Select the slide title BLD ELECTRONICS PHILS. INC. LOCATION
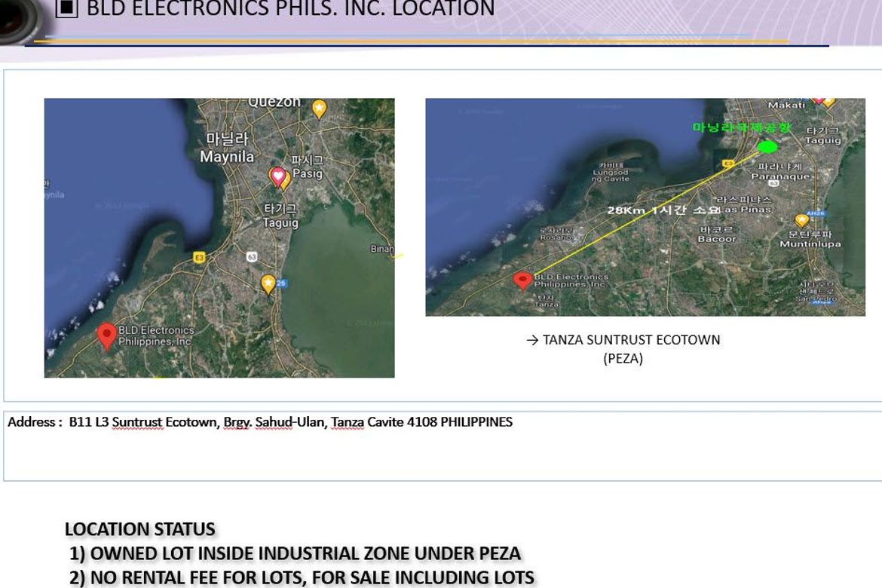The width and height of the screenshot is (882, 588). 290,8
